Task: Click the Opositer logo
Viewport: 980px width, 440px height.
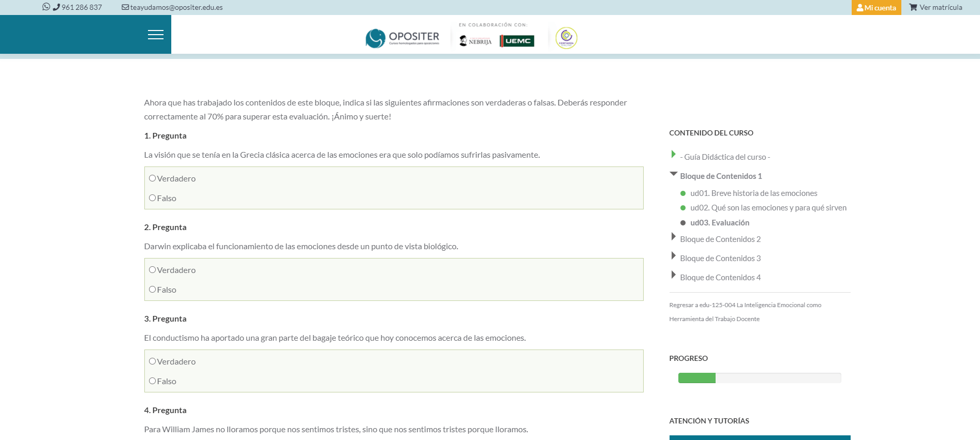Action: (402, 38)
